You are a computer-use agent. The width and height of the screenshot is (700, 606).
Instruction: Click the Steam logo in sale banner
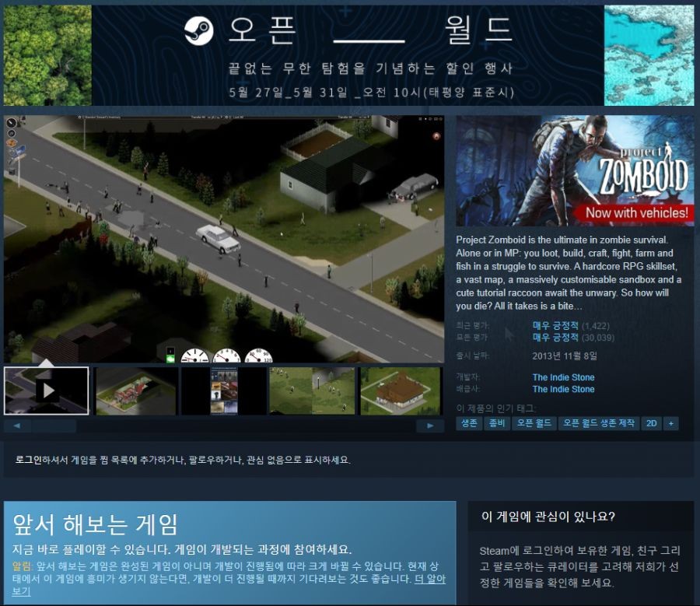198,31
